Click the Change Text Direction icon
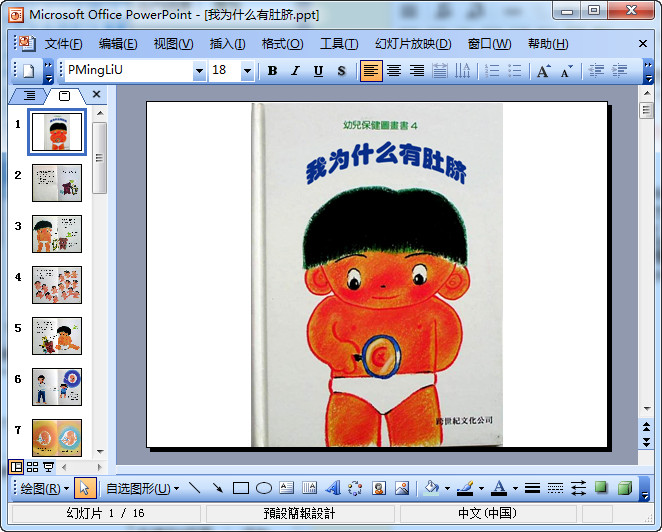This screenshot has height=532, width=662. (x=462, y=71)
